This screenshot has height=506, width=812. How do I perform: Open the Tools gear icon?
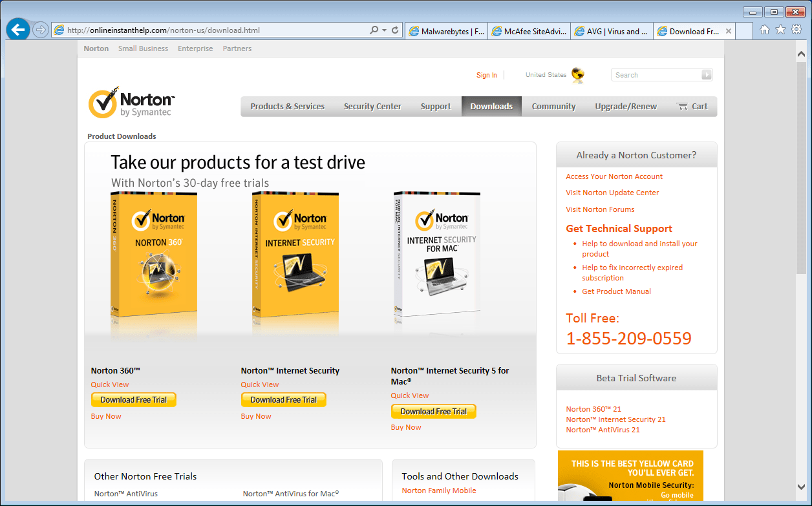(x=796, y=30)
